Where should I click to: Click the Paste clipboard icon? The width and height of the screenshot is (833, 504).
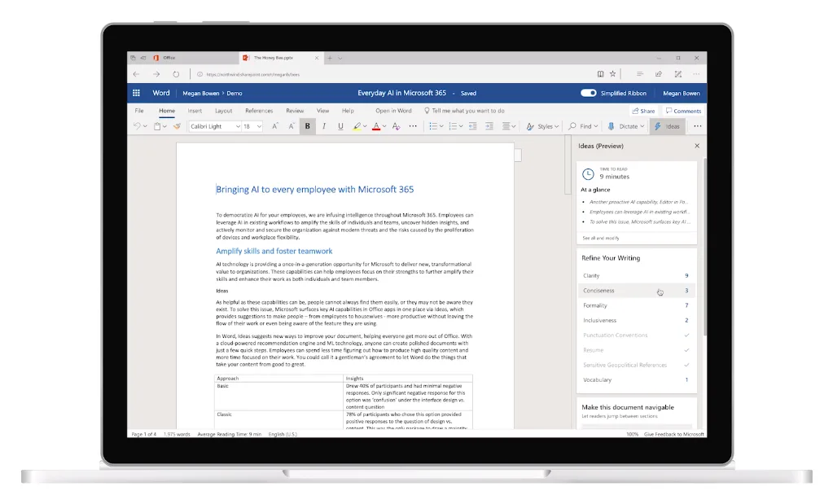click(x=157, y=126)
